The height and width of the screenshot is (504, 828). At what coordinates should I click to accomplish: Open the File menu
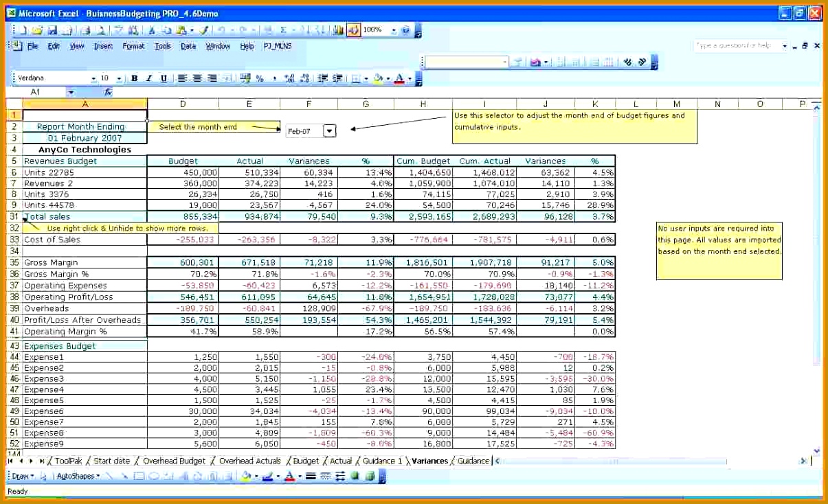(x=32, y=46)
